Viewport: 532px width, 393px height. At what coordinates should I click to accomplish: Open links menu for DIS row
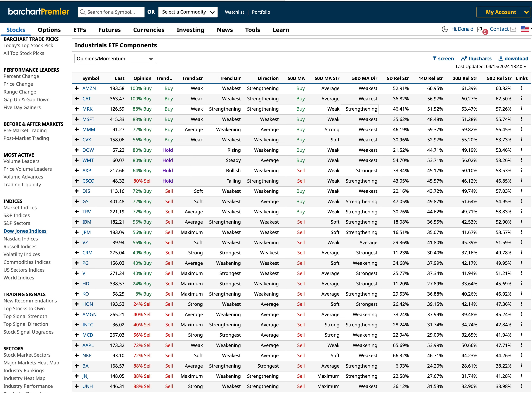(522, 191)
